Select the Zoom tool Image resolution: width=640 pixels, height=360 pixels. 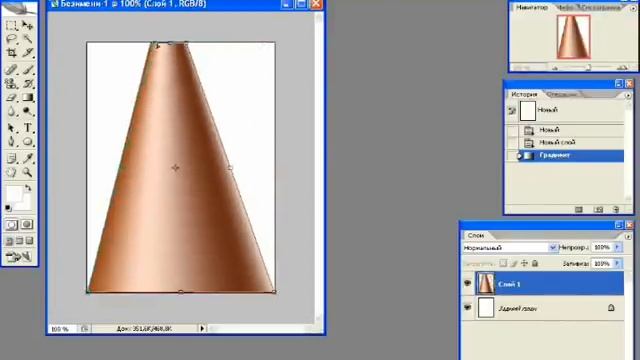pos(28,172)
